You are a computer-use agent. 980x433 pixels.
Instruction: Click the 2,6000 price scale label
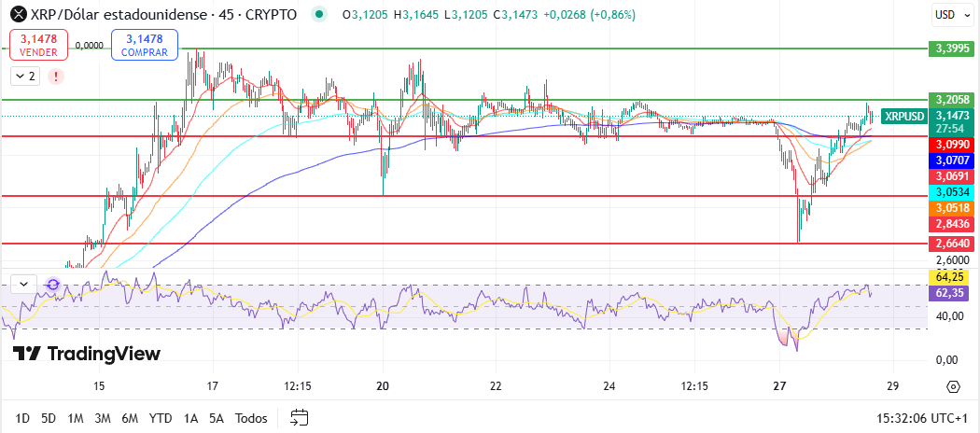[953, 259]
